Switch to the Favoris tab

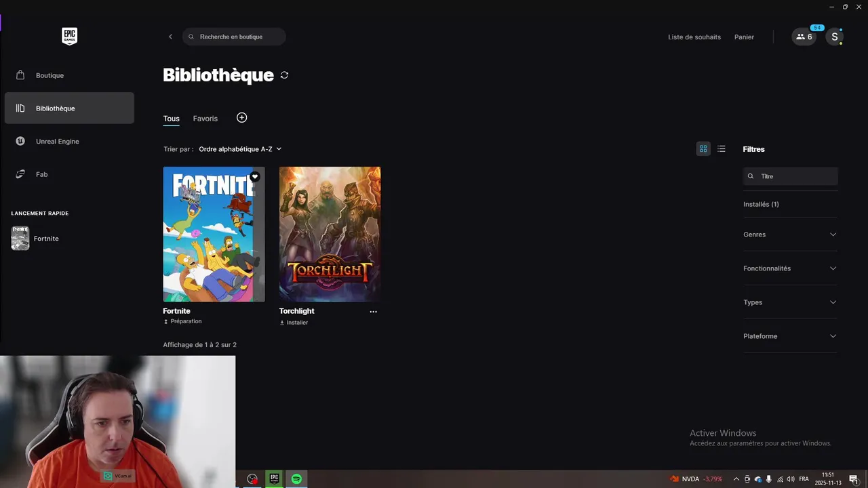tap(205, 119)
